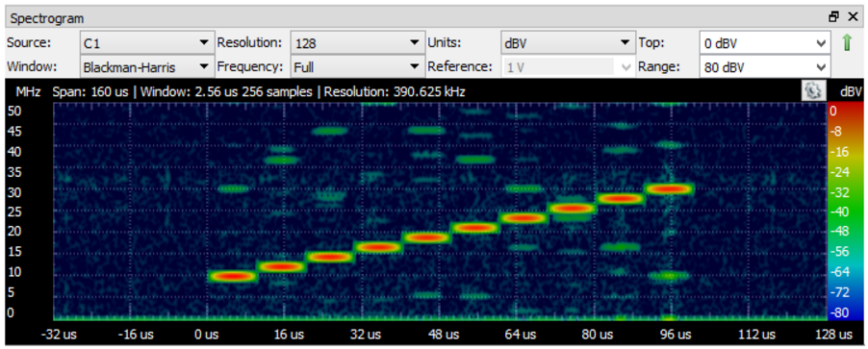The height and width of the screenshot is (349, 868).
Task: Click the Reference: label
Action: (x=459, y=67)
